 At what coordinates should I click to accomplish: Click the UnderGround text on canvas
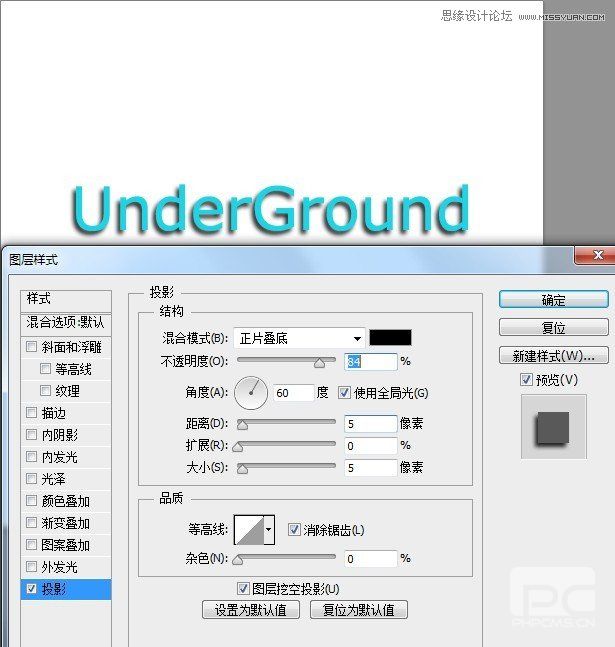(x=271, y=210)
